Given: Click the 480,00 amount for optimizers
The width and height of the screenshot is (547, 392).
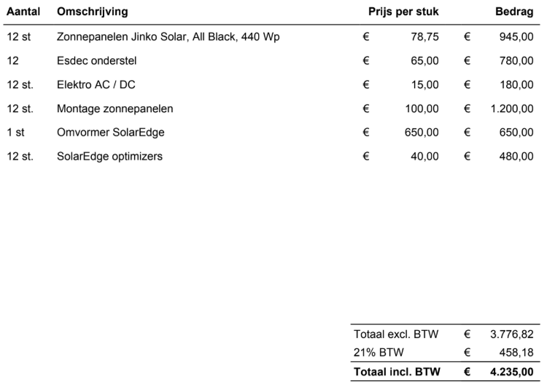Looking at the screenshot, I should (x=516, y=157).
